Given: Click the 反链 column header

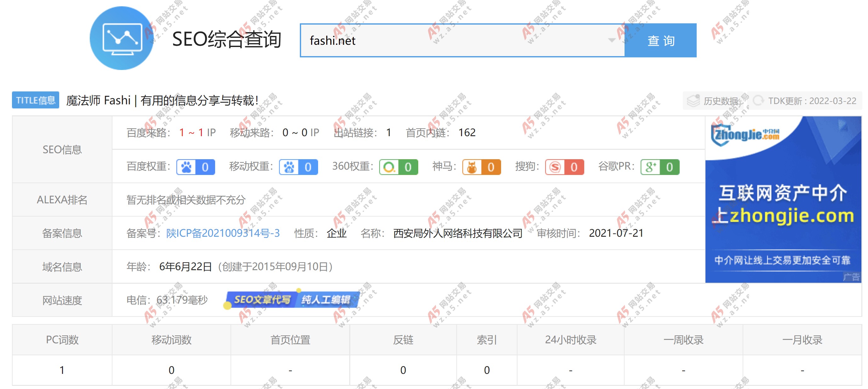Looking at the screenshot, I should [x=404, y=340].
